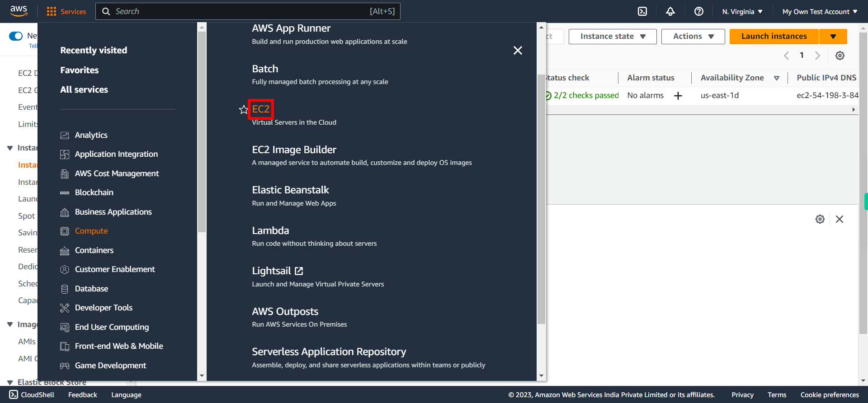Click the Database category icon
Image resolution: width=868 pixels, height=403 pixels.
click(x=65, y=289)
